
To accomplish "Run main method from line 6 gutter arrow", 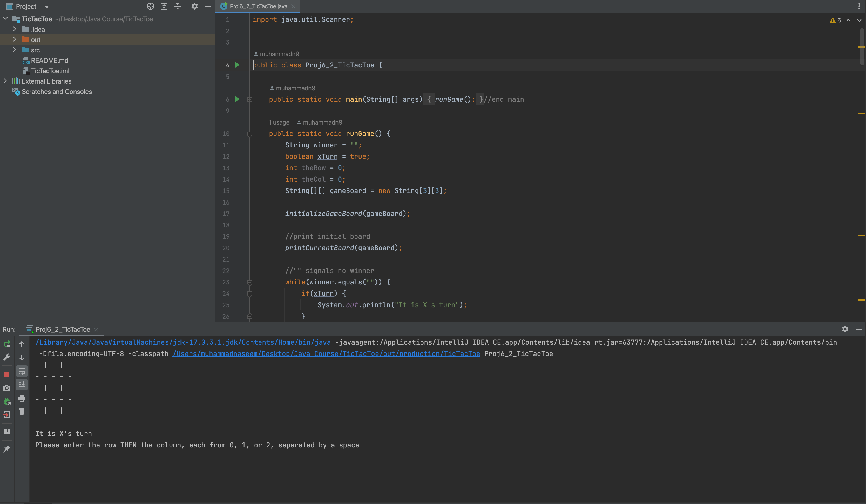I will 237,99.
